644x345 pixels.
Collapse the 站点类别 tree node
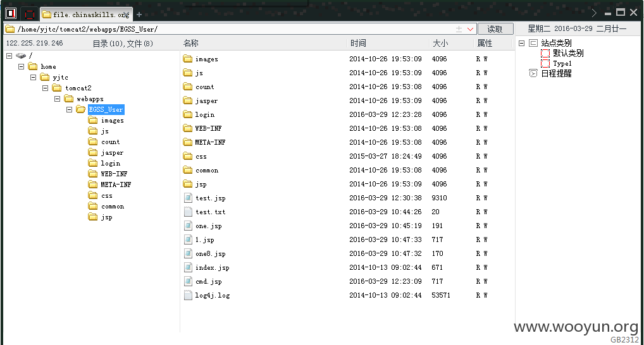[522, 43]
